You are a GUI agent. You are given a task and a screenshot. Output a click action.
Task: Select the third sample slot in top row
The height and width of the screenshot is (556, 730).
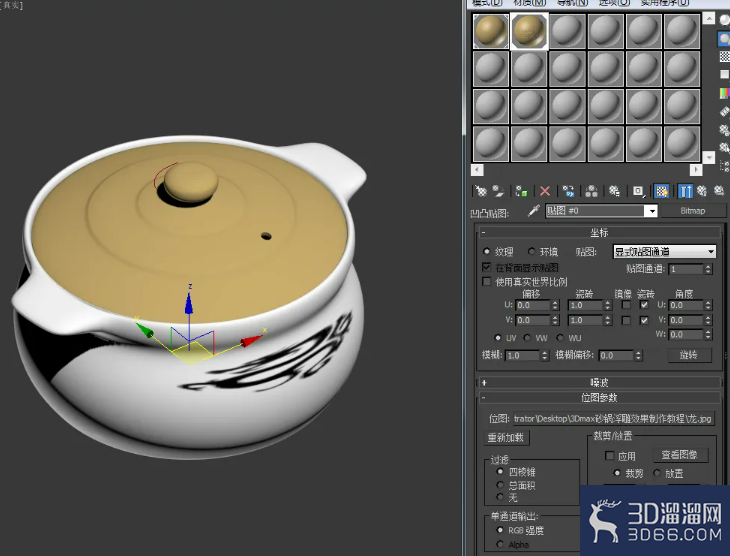[567, 31]
